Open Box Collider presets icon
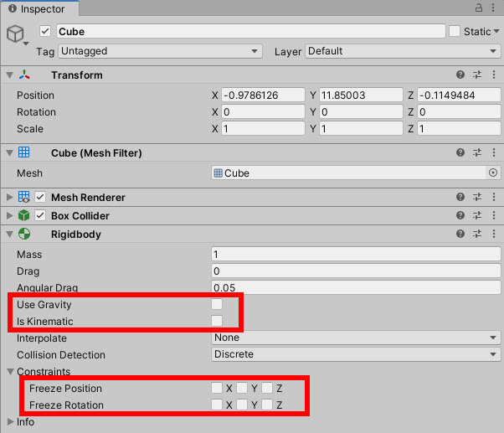The height and width of the screenshot is (433, 504). point(477,215)
